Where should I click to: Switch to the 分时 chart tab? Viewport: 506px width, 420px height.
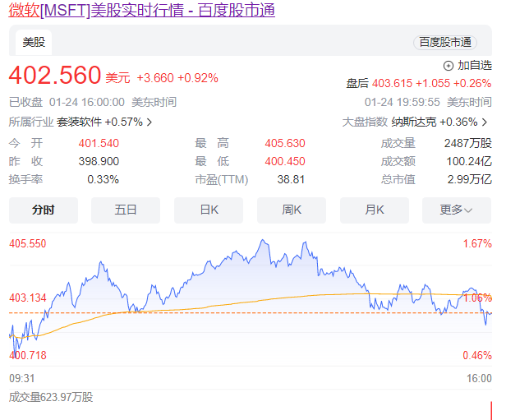coord(44,210)
